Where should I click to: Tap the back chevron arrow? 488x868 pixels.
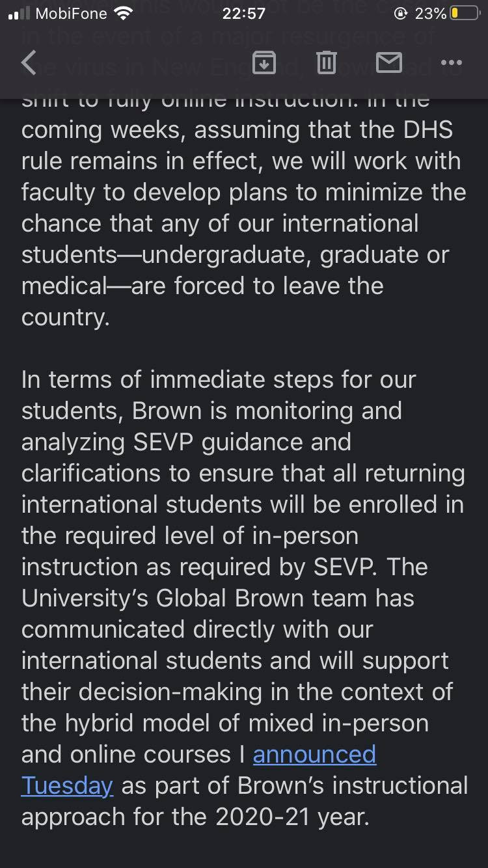click(29, 63)
